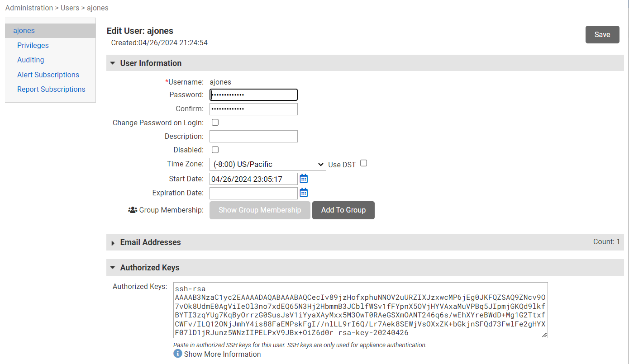The height and width of the screenshot is (364, 629).
Task: Go to Report Subscriptions
Action: coord(51,89)
